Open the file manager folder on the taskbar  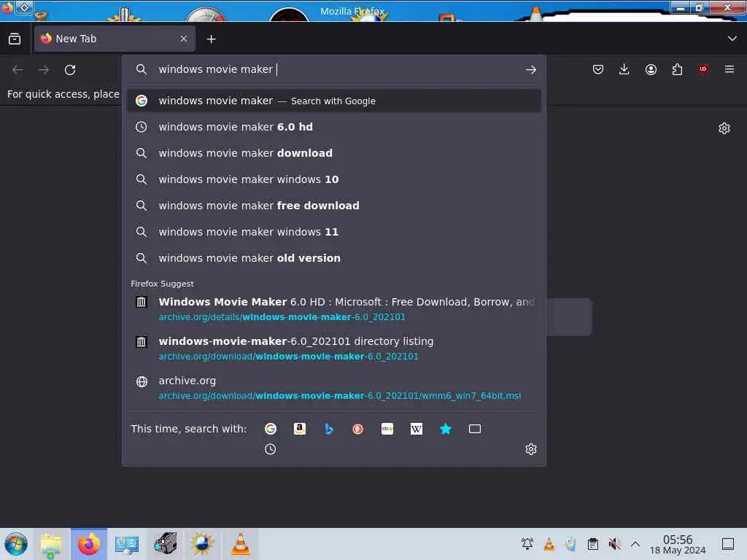tap(51, 544)
